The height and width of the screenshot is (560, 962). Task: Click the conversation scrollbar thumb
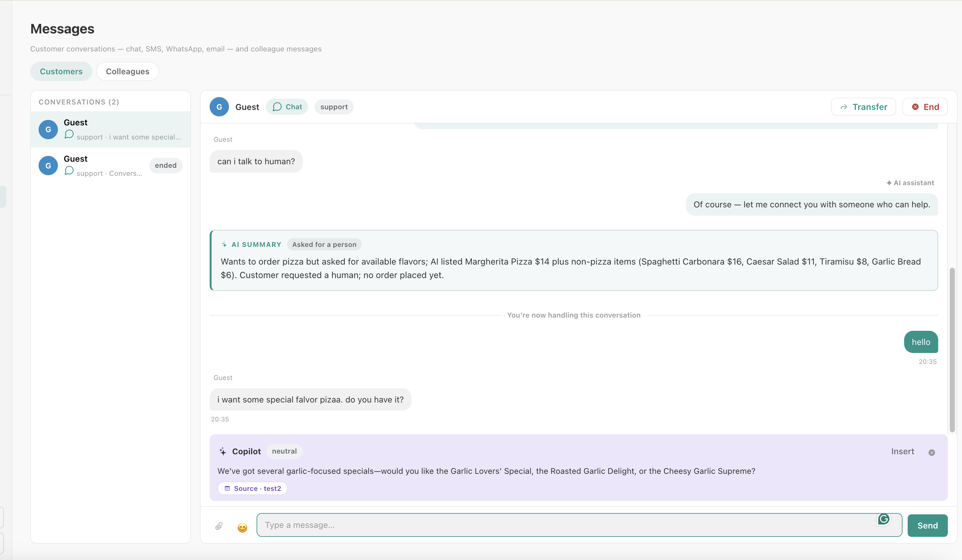[952, 350]
